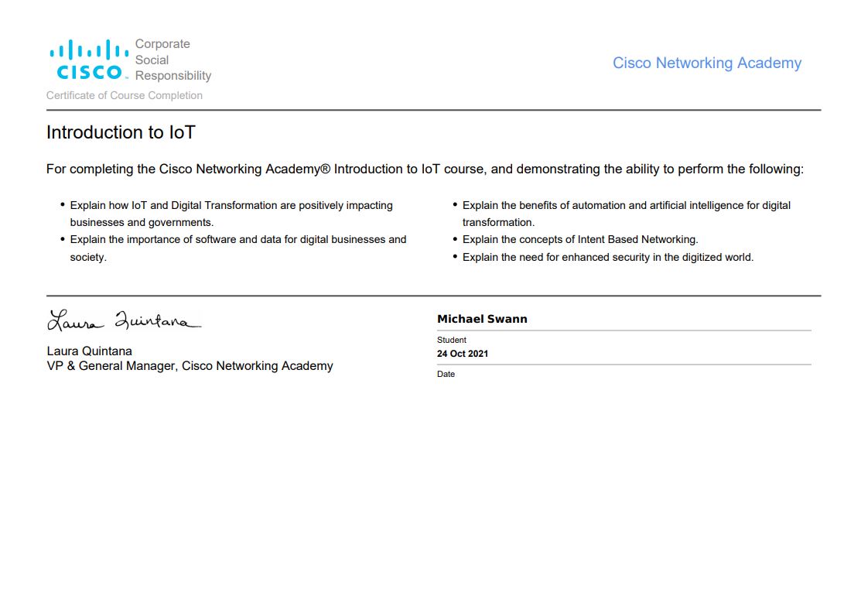Select the Cisco bridge emblem graphic
868x613 pixels.
point(87,50)
